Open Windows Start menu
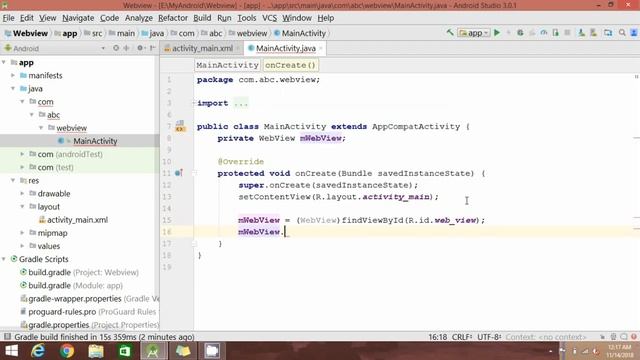The height and width of the screenshot is (360, 640). pos(11,351)
